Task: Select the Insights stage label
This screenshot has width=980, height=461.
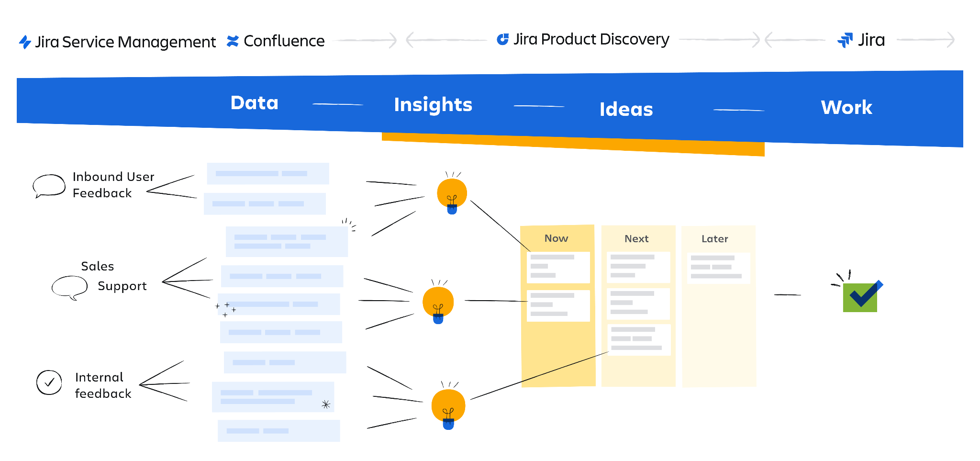Action: (433, 105)
